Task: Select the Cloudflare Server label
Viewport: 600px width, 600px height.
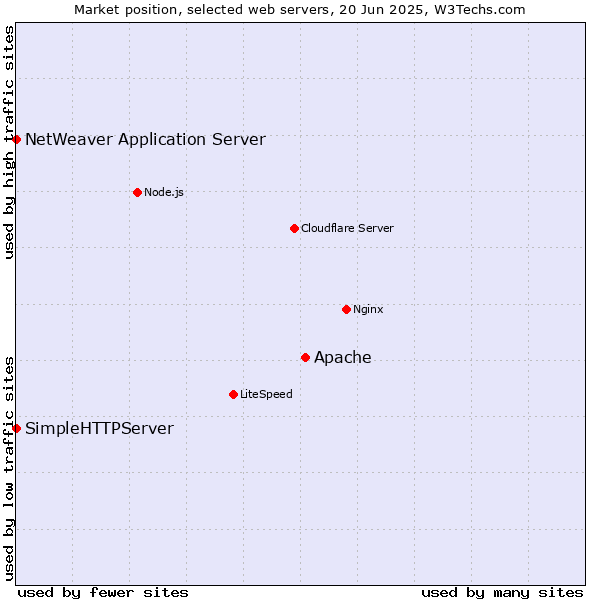Action: (x=347, y=228)
